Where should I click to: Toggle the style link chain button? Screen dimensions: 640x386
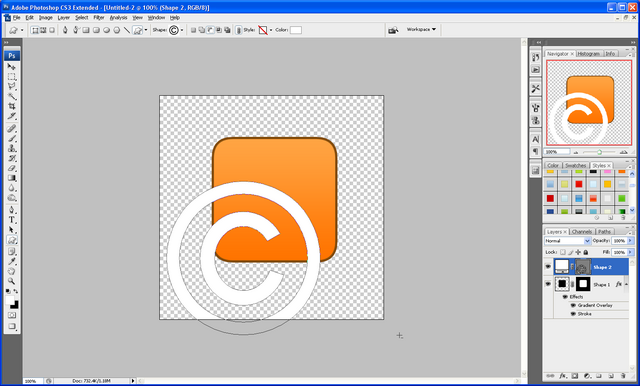point(238,30)
